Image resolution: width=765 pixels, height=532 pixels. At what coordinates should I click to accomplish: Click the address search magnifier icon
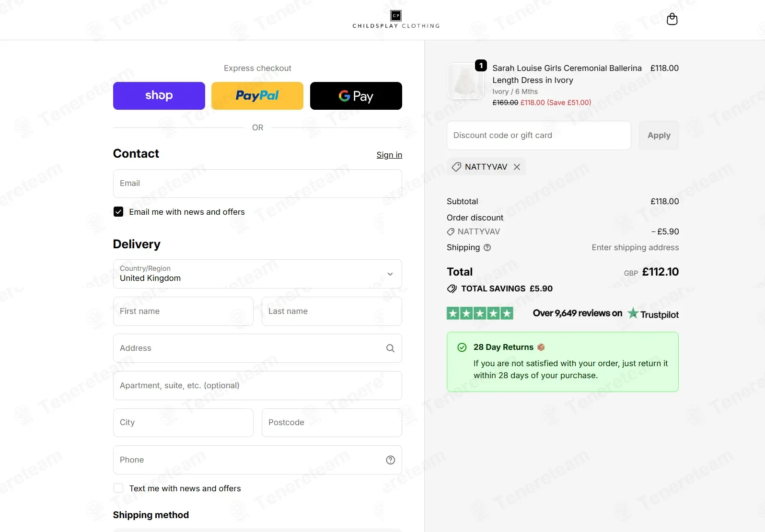coord(390,348)
